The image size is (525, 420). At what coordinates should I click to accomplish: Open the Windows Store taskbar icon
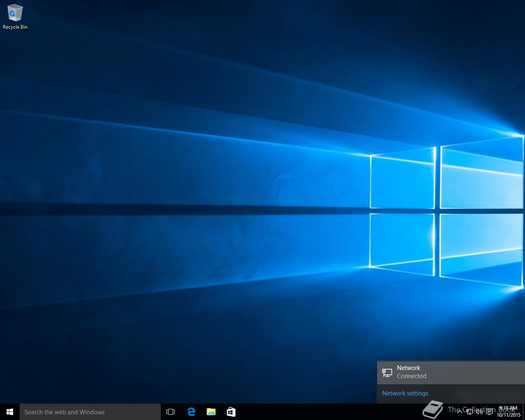(231, 412)
